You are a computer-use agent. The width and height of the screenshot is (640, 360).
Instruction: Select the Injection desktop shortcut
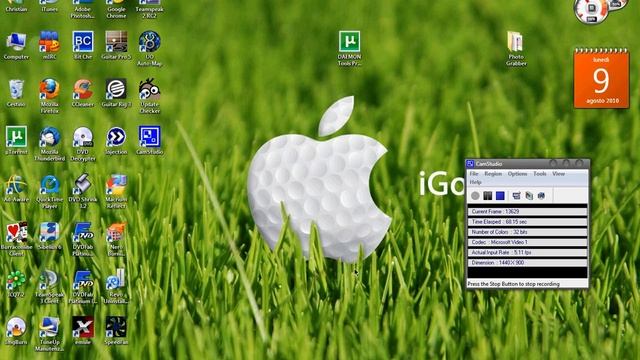[x=116, y=141]
